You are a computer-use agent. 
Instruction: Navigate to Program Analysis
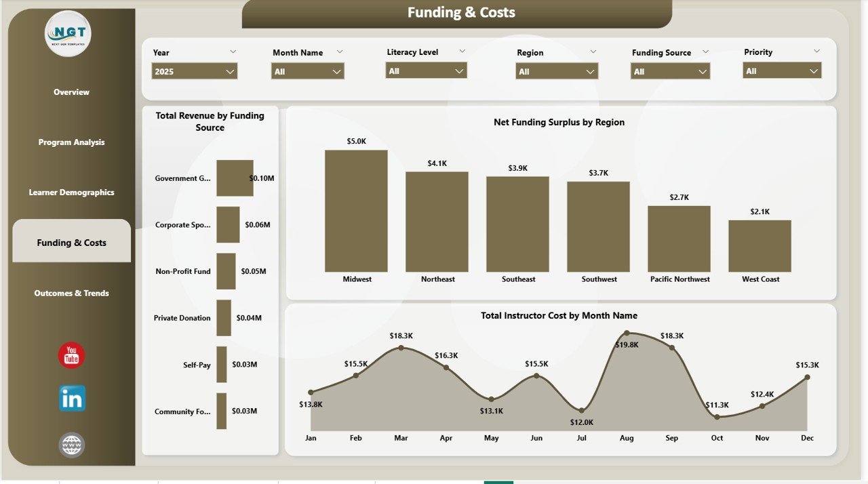tap(71, 142)
